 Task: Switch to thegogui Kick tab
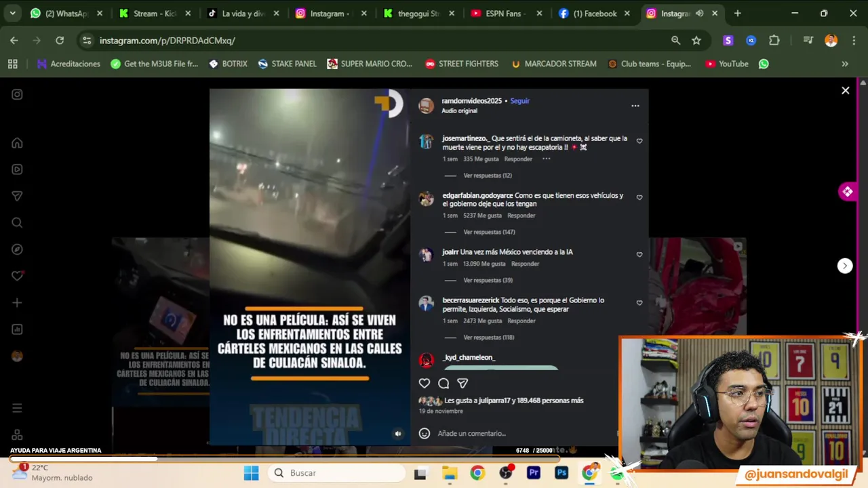click(x=418, y=14)
